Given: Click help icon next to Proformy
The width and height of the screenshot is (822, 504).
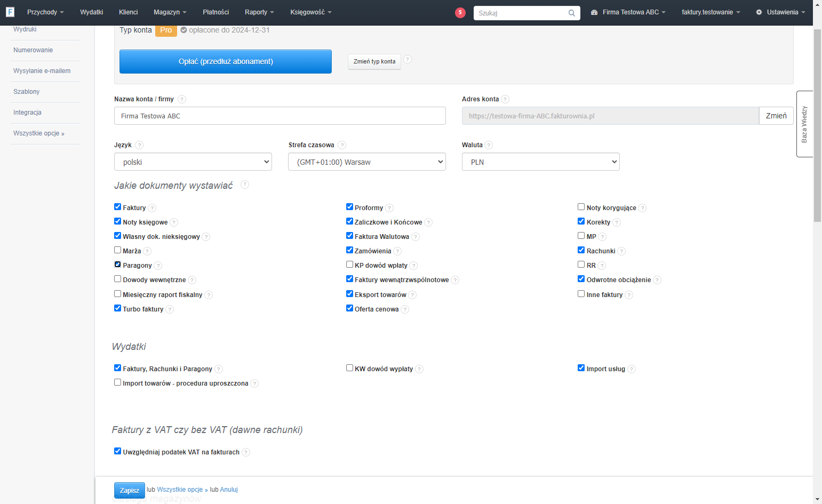Looking at the screenshot, I should pos(389,208).
